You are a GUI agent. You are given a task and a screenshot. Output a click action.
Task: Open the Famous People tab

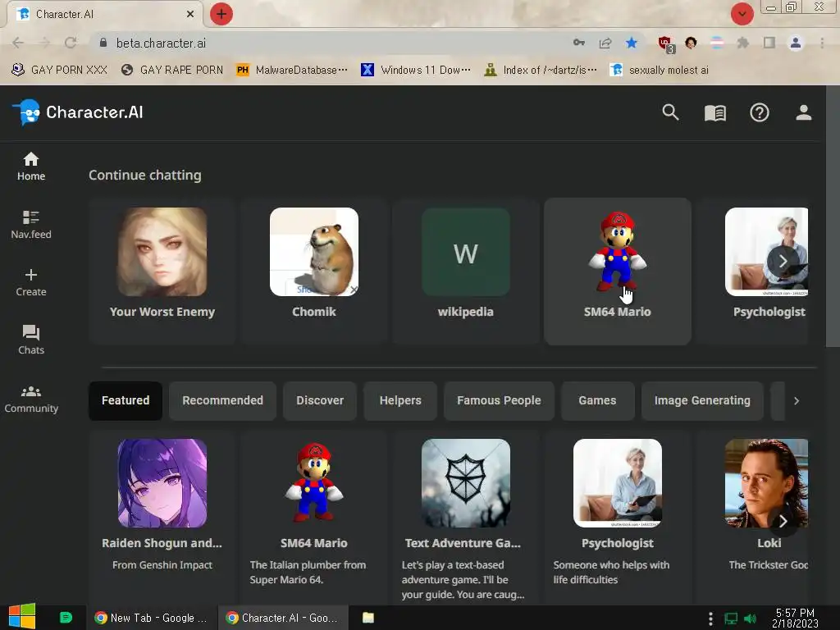(499, 400)
